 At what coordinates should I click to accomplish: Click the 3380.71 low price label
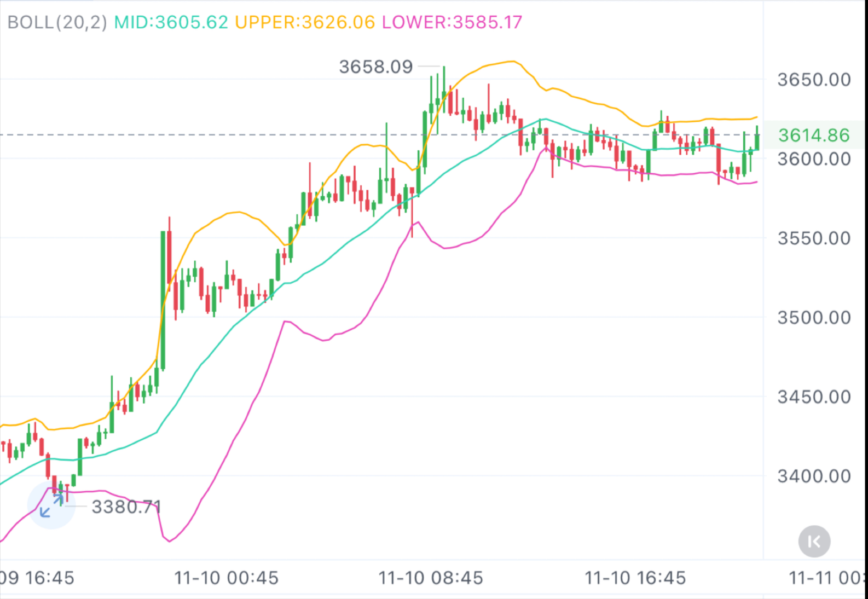(126, 507)
